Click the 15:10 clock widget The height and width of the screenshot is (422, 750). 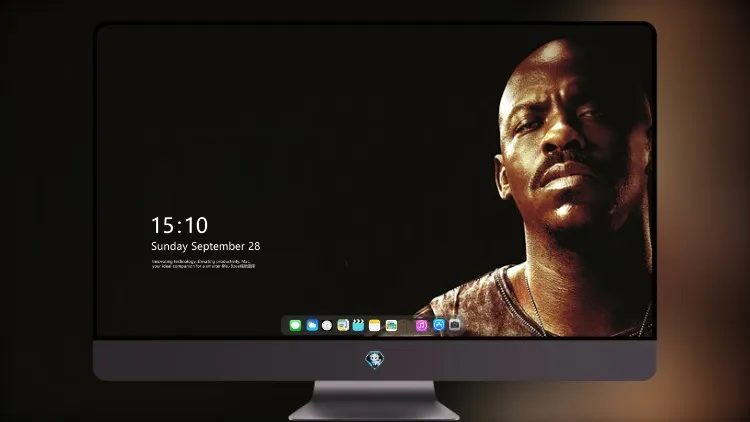tap(179, 225)
